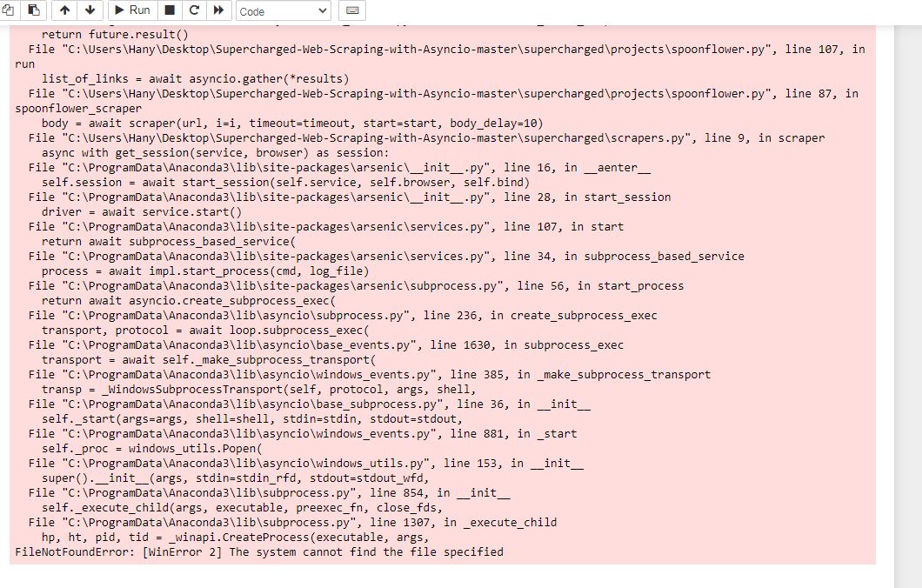922x588 pixels.
Task: Click 'transp = _WindowsSubprocessTransport' line
Action: click(258, 390)
